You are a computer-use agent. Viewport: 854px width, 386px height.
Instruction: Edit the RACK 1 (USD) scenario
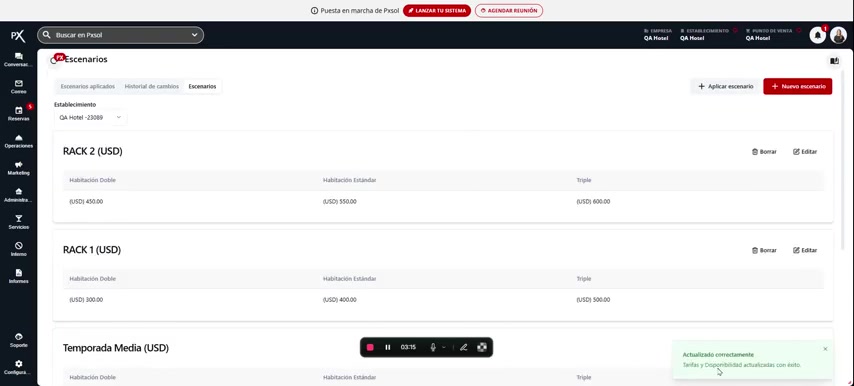click(x=805, y=250)
